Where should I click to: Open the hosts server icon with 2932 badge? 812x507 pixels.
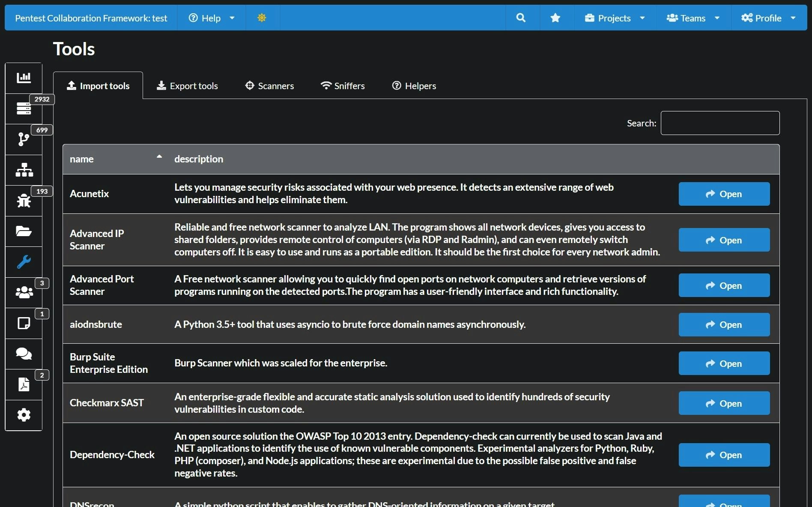tap(24, 108)
